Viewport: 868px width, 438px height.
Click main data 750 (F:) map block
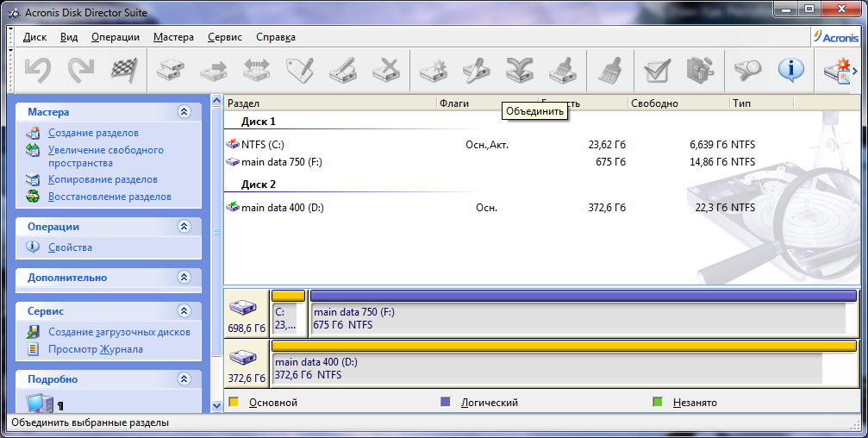584,313
